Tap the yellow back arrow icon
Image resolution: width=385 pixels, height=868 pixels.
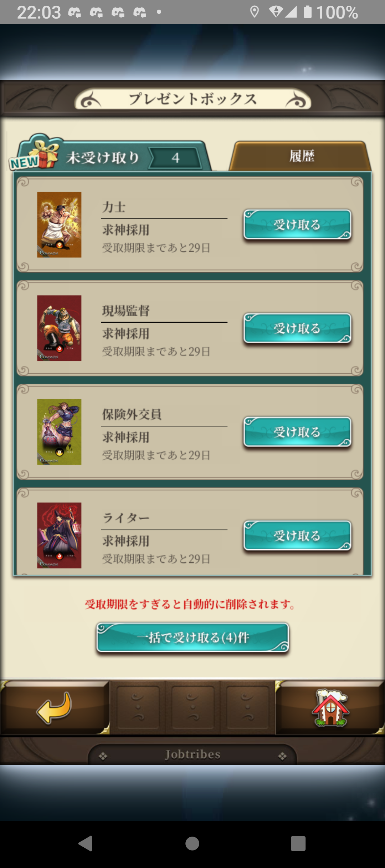[x=54, y=708]
